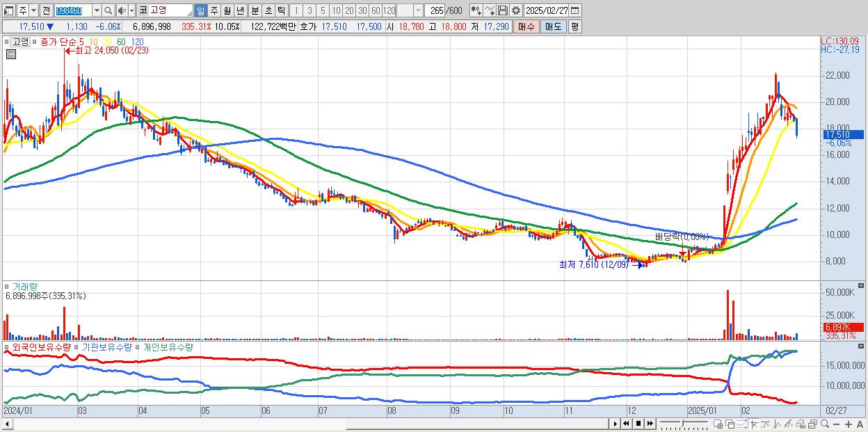Screen dimensions: 868x432
Task: Click the save floppy disk icon
Action: (x=502, y=10)
